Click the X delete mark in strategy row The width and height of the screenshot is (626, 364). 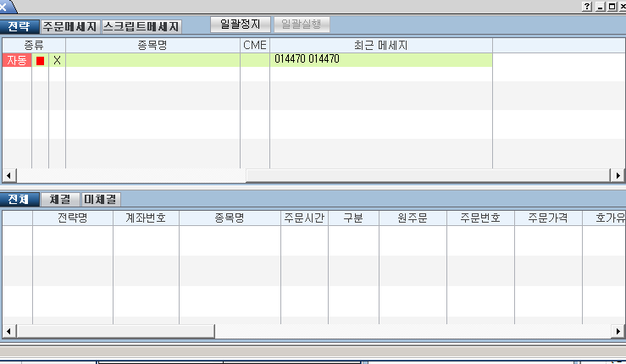click(57, 60)
